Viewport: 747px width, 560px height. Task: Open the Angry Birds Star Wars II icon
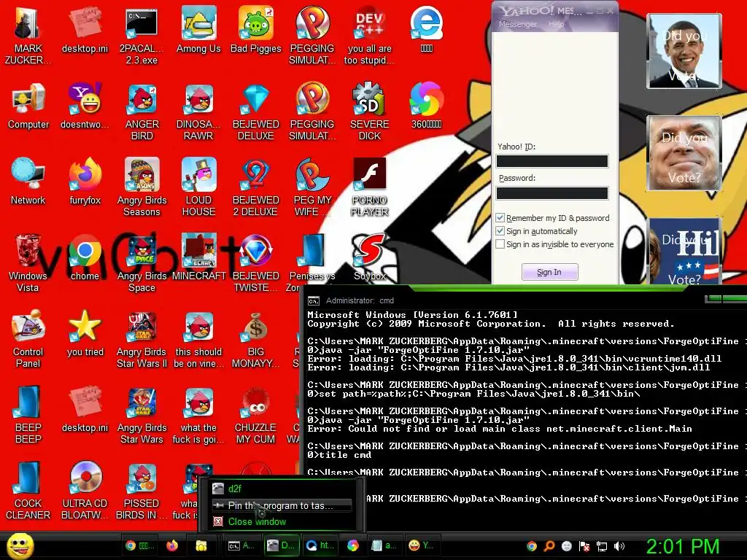click(x=142, y=339)
